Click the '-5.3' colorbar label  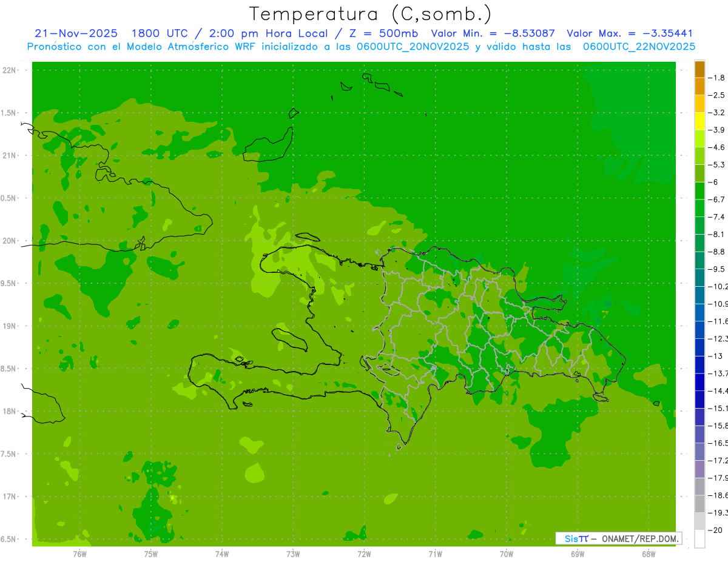tap(717, 165)
